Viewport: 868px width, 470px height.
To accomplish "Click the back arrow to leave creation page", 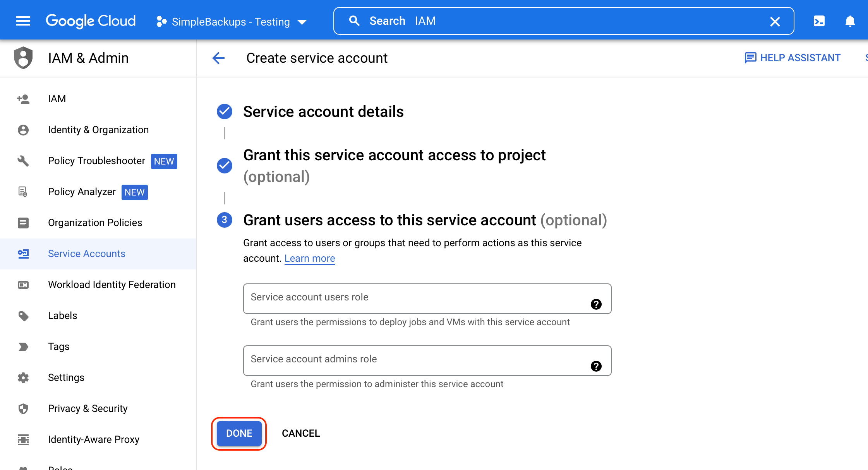I will [218, 58].
